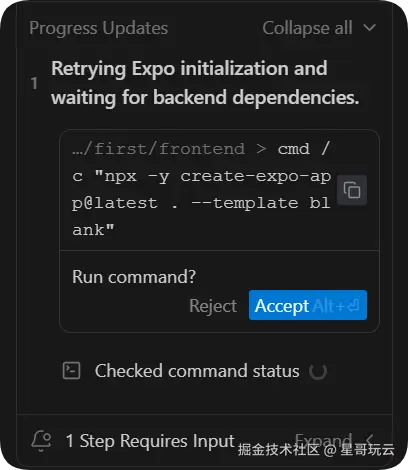Click the Alt+Enter shortcut hint on Accept
The image size is (408, 470).
pyautogui.click(x=336, y=306)
